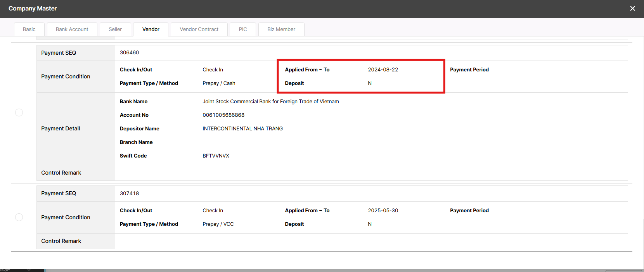Switch to the PIC tab
The width and height of the screenshot is (644, 272).
pyautogui.click(x=243, y=29)
